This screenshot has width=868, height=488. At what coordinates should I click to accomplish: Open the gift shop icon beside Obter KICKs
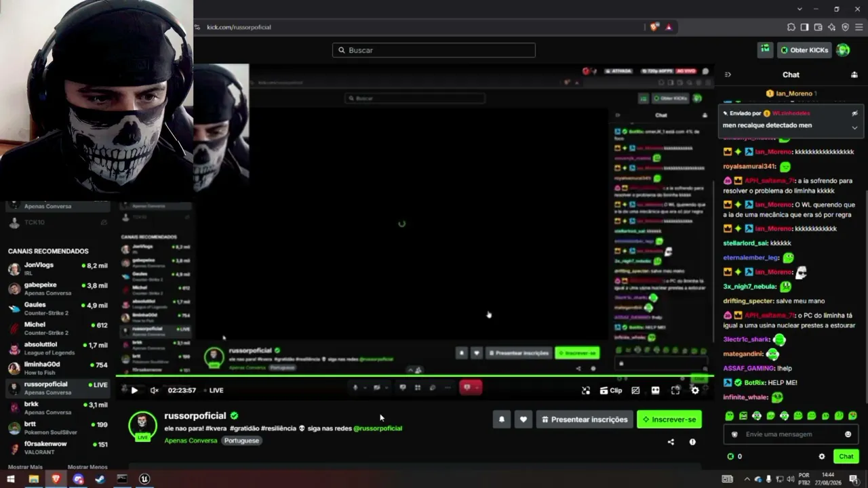pyautogui.click(x=765, y=49)
